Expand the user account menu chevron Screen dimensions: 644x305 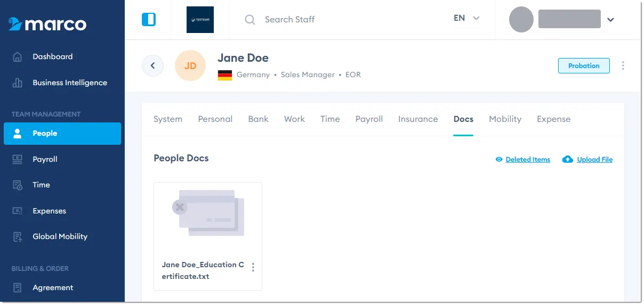pos(610,20)
